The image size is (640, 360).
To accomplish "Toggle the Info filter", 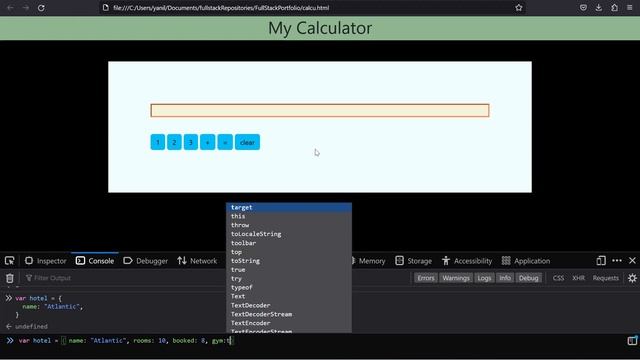I will tap(505, 278).
